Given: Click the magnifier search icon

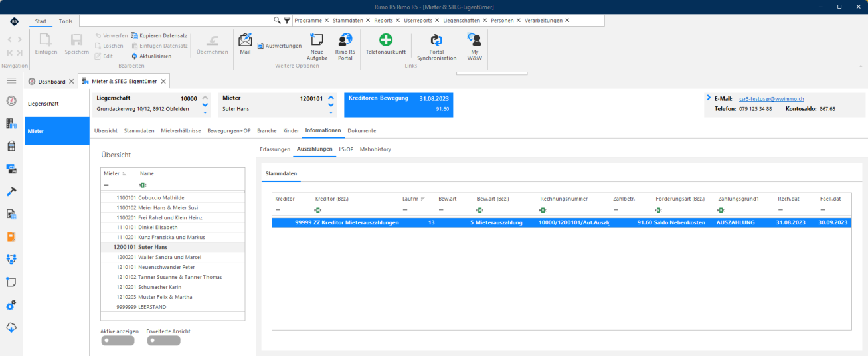Looking at the screenshot, I should pos(278,21).
